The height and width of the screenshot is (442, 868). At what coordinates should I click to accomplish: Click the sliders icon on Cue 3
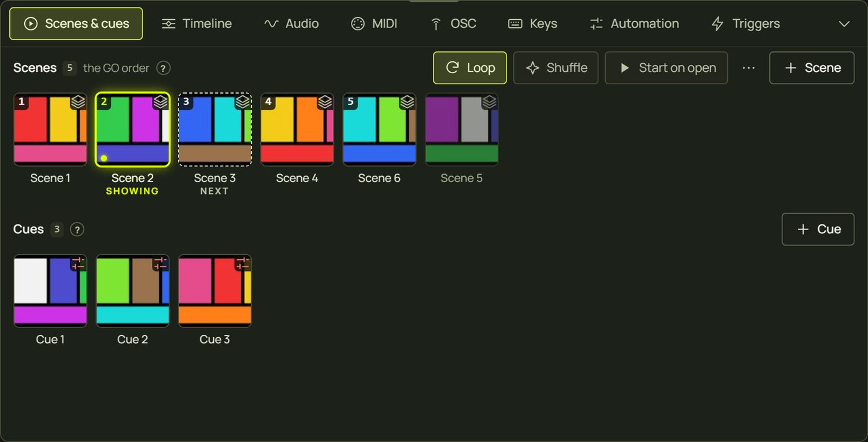pyautogui.click(x=242, y=263)
